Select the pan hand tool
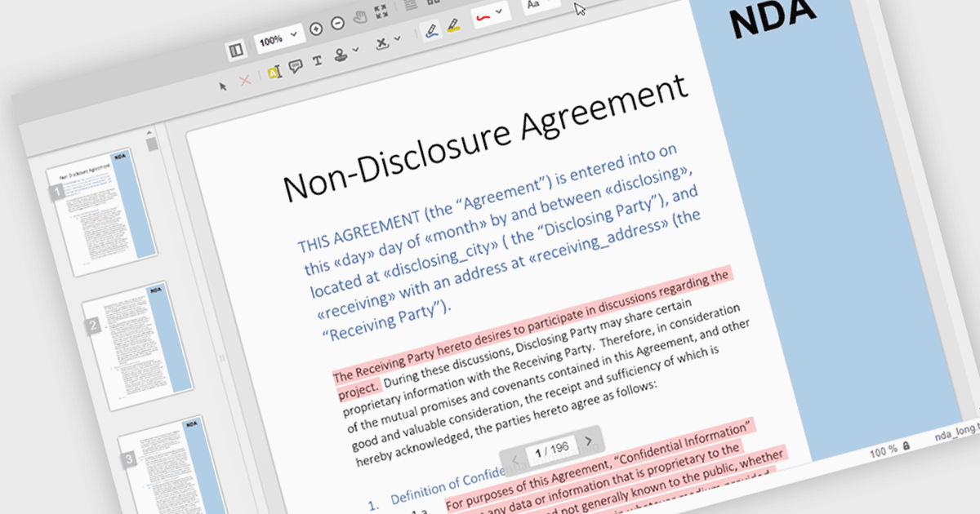This screenshot has width=980, height=514. [359, 17]
